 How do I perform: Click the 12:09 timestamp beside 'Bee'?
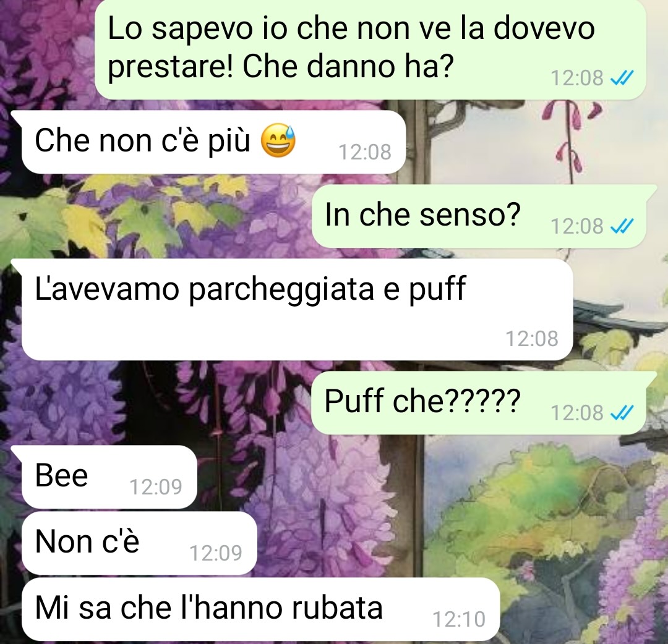pyautogui.click(x=155, y=487)
